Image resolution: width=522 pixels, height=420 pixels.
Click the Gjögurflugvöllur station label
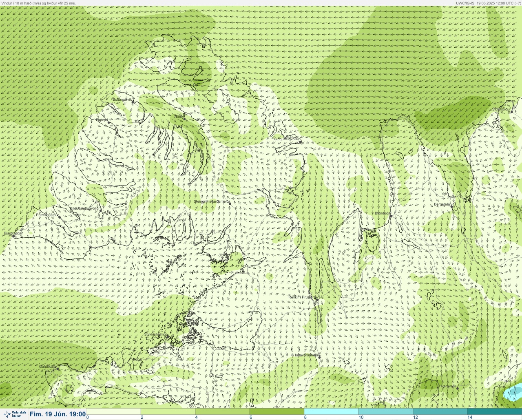[286, 139]
